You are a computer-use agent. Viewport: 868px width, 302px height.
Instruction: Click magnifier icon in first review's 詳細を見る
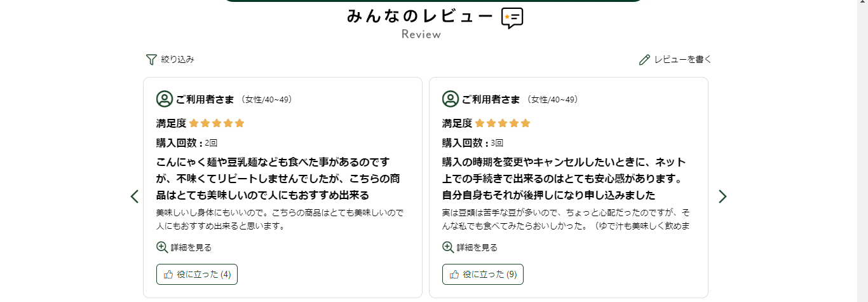162,247
